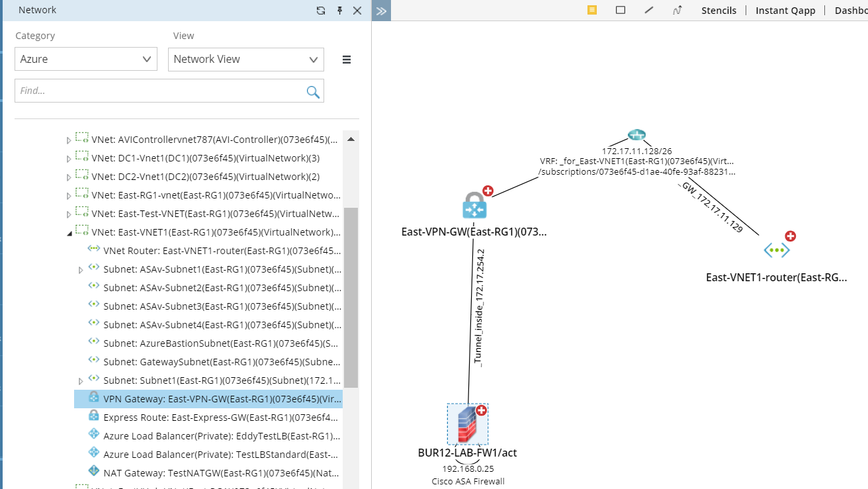This screenshot has height=489, width=868.
Task: Select the line drawing tool
Action: (x=649, y=10)
